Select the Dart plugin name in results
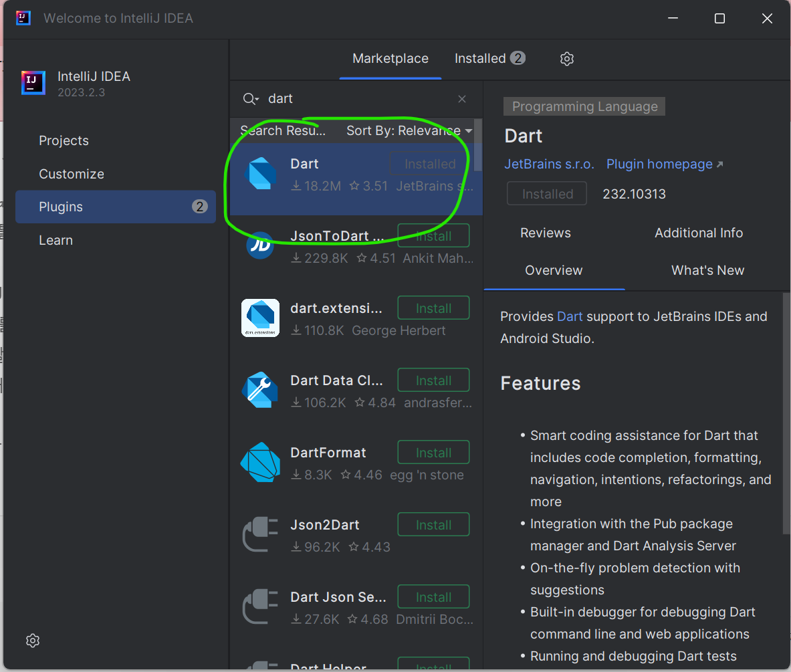The height and width of the screenshot is (672, 791). 304,164
